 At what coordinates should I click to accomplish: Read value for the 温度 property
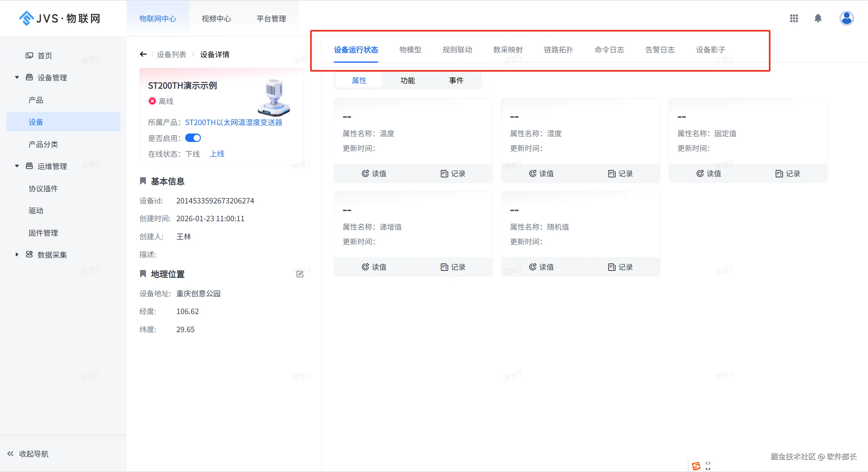(374, 173)
